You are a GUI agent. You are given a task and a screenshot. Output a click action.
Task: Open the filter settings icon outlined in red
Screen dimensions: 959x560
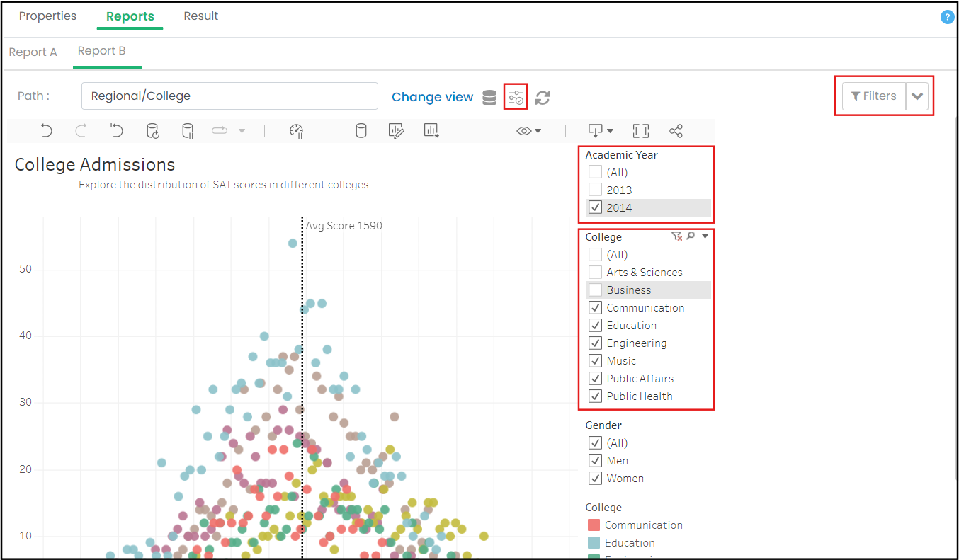(516, 97)
